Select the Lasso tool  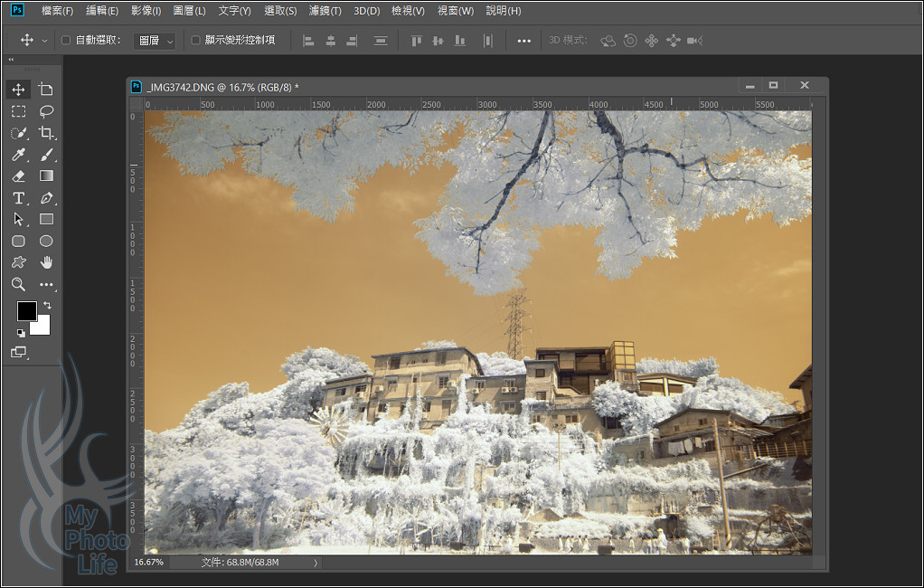pos(46,111)
